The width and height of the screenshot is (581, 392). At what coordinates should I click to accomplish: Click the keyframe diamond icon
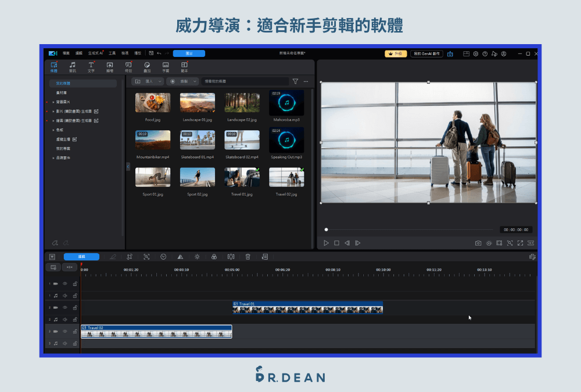231,257
